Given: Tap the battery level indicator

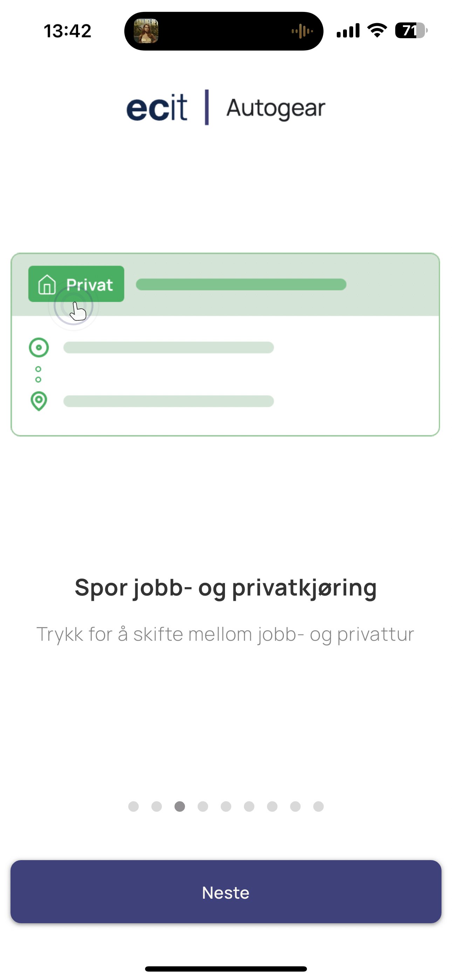Looking at the screenshot, I should pyautogui.click(x=411, y=30).
